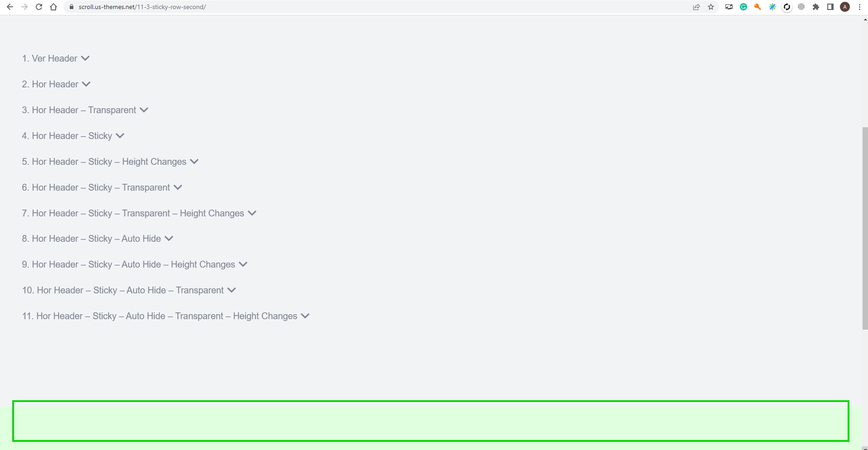This screenshot has height=450, width=868.
Task: Expand the '1. Ver Header' section
Action: pos(85,58)
